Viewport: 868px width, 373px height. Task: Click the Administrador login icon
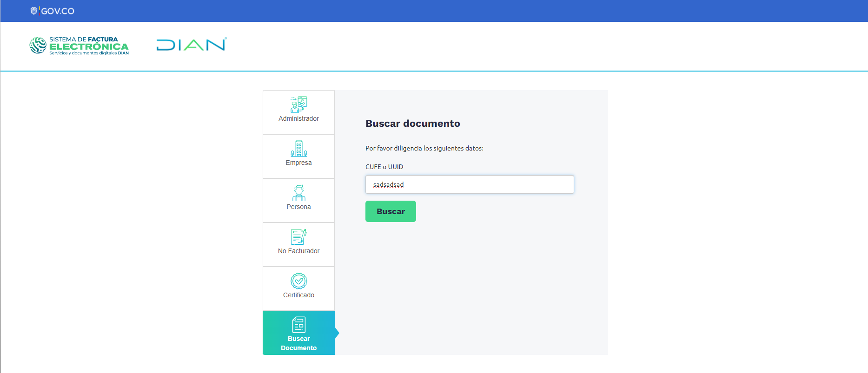pos(298,104)
